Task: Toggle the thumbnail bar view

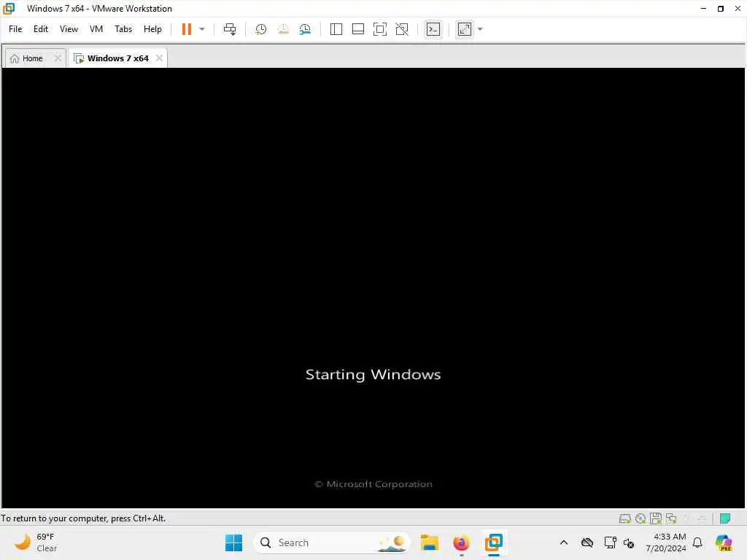Action: point(357,29)
